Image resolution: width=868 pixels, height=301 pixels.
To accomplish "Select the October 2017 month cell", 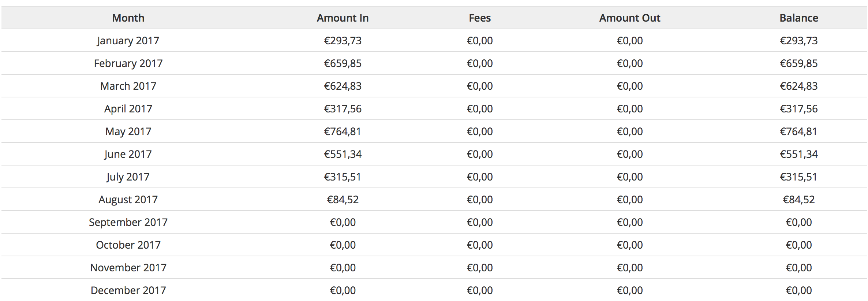I will click(128, 245).
